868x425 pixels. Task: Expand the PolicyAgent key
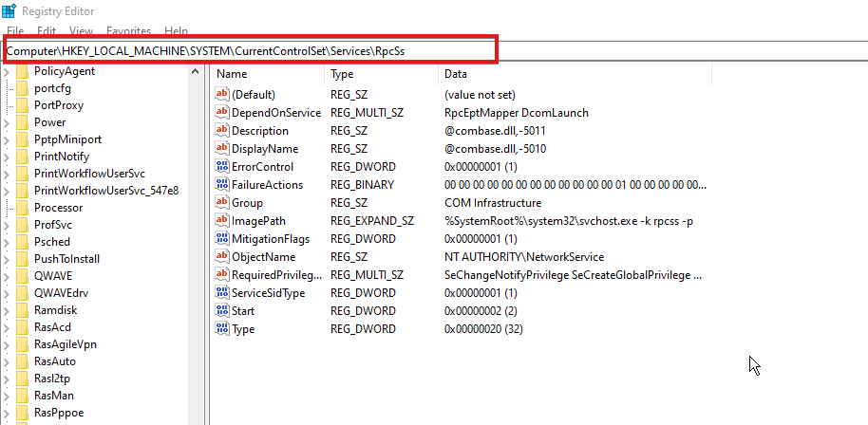tap(6, 72)
